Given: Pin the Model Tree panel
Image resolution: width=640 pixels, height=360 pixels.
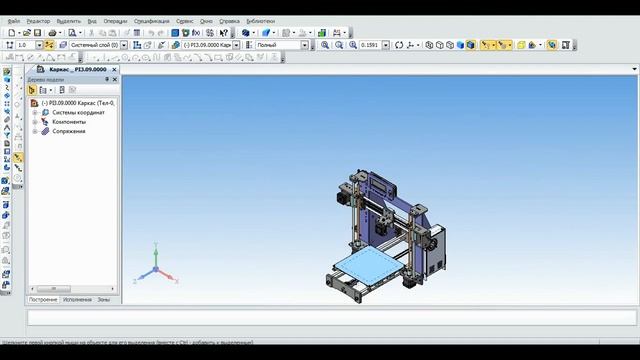Looking at the screenshot, I should point(107,80).
